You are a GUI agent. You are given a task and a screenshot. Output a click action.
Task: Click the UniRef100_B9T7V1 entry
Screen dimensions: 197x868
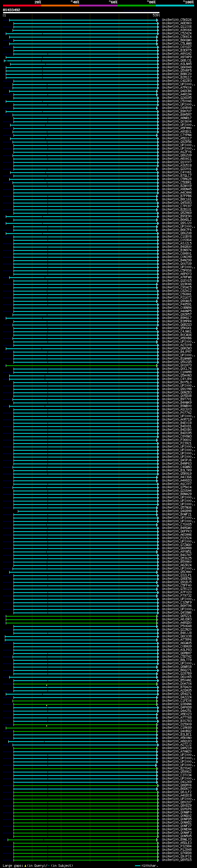pos(177,399)
